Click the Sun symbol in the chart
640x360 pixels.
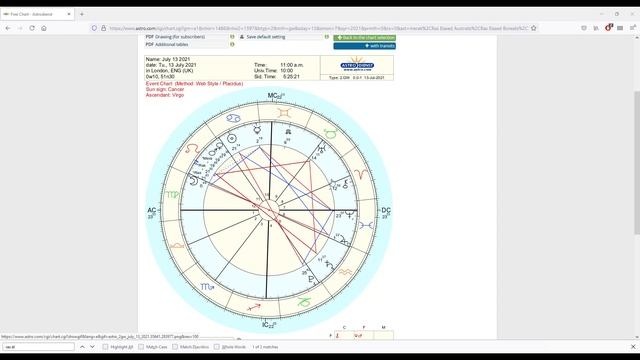click(232, 138)
